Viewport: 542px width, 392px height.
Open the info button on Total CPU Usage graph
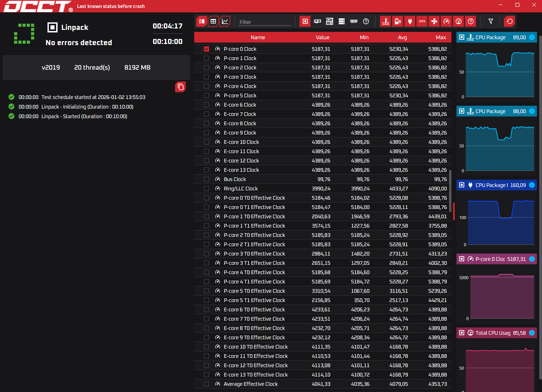pyautogui.click(x=532, y=333)
